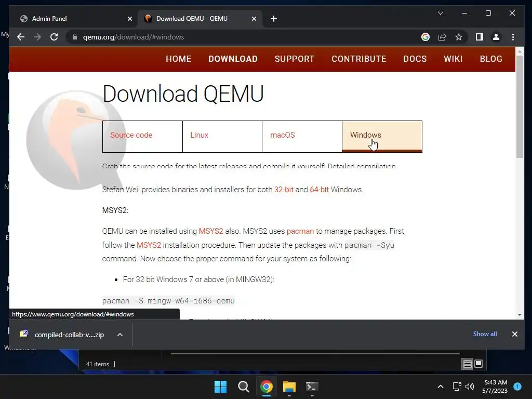Open CONTRIBUTE in site navigation
Screen dimensions: 532x399
pyautogui.click(x=359, y=59)
